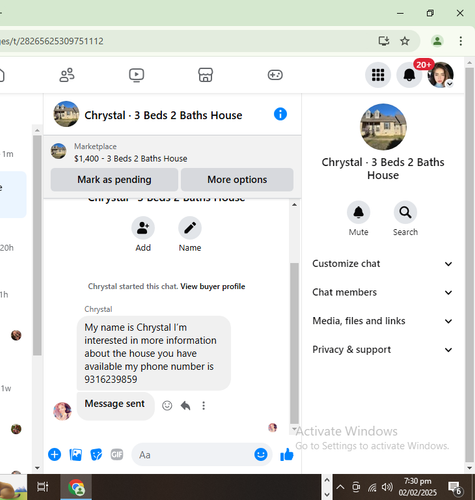Open the account profile picture menu
475x500 pixels.
pyautogui.click(x=440, y=75)
